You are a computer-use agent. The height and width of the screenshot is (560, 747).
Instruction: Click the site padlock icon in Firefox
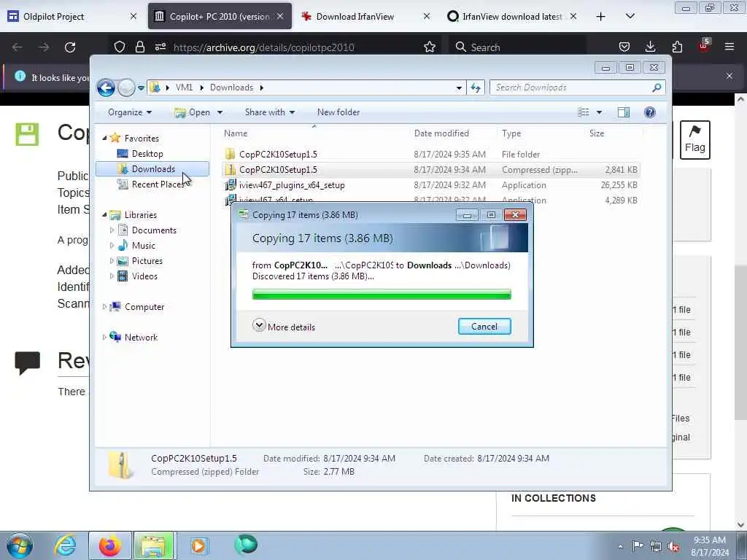[139, 47]
